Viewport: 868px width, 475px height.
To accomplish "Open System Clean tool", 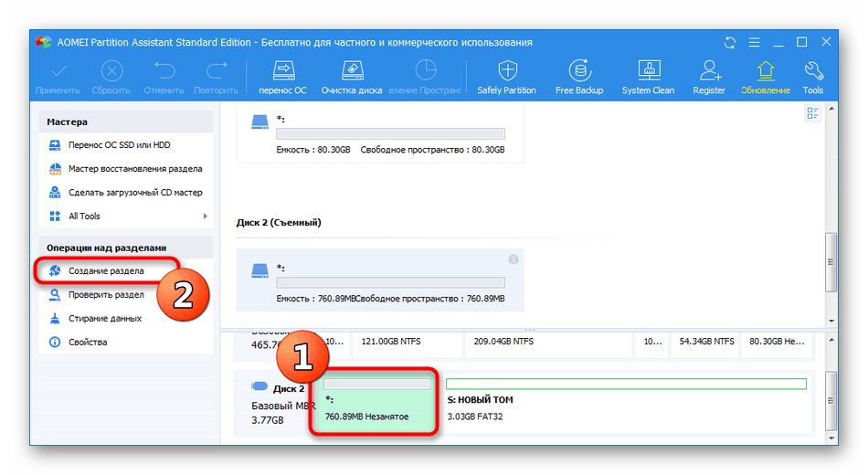I will point(648,78).
